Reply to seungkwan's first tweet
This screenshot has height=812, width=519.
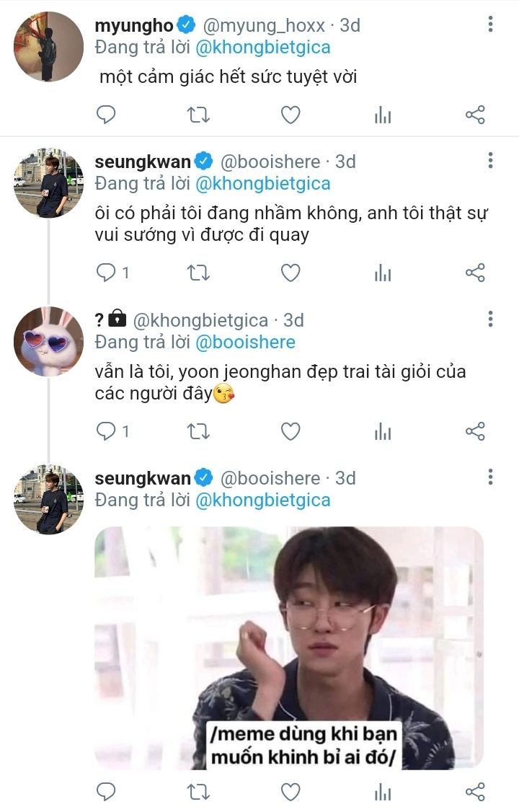(x=106, y=273)
